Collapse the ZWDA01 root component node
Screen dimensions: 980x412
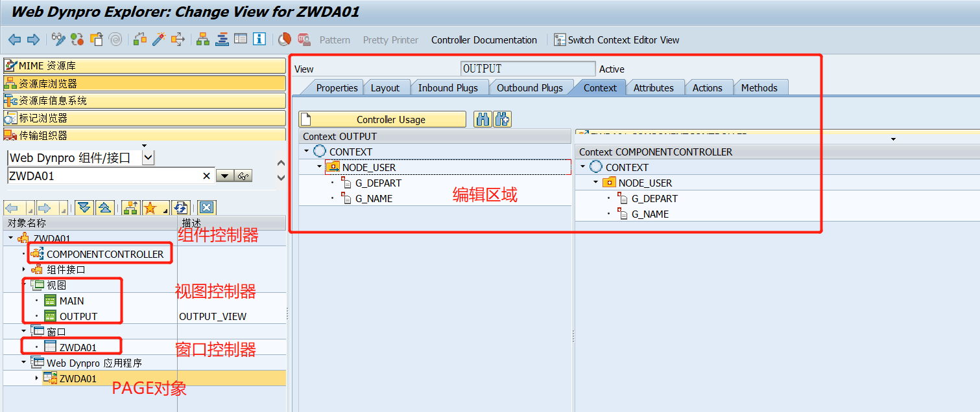click(11, 238)
